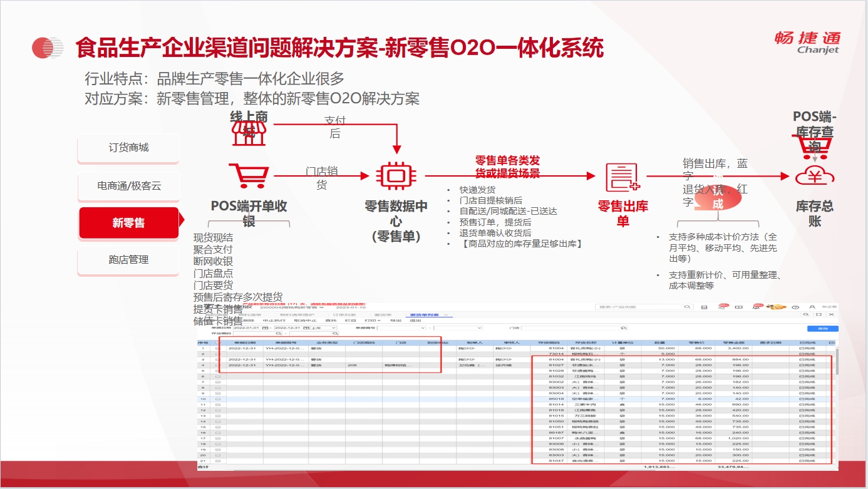Check the checkbox in row 21
The height and width of the screenshot is (489, 868).
[217, 461]
